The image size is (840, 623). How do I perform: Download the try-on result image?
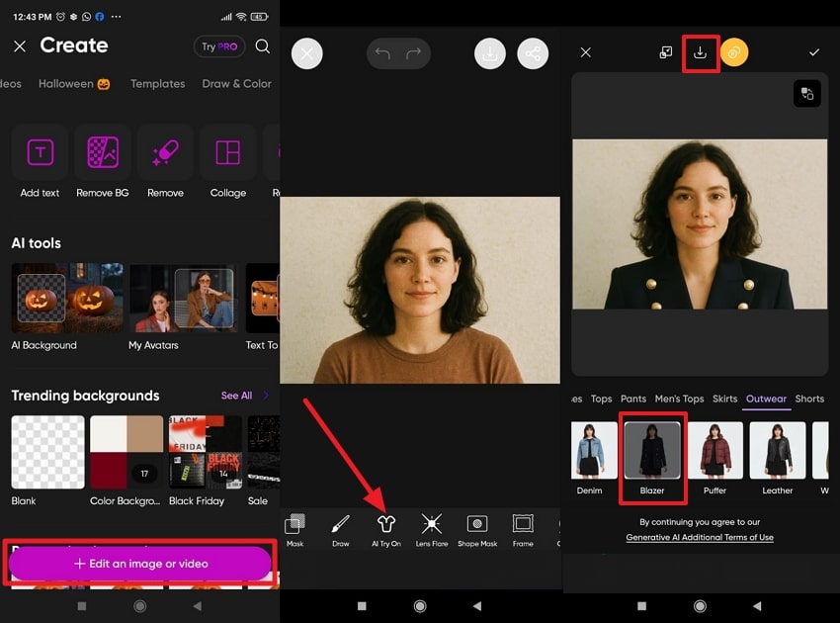click(x=701, y=53)
